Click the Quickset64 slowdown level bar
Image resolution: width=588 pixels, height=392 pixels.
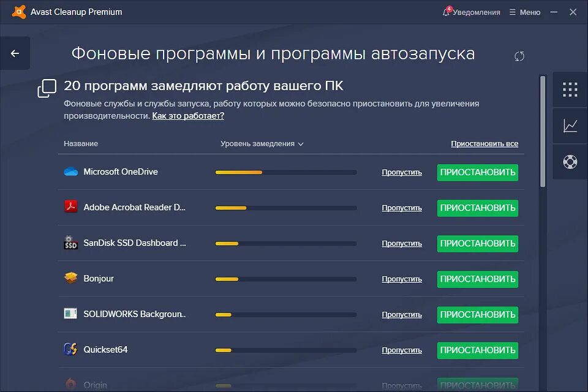tap(286, 350)
